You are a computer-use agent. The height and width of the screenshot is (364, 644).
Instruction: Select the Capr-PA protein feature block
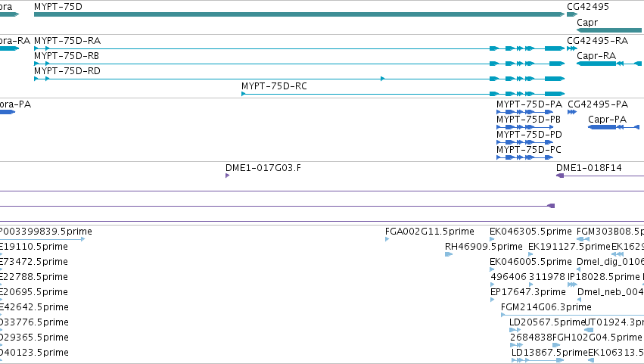602,127
